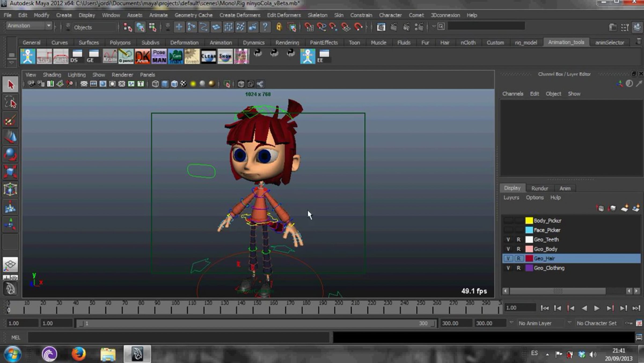Screen dimensions: 644x363
Task: Launch the DK Anim shelf button
Action: click(x=142, y=56)
